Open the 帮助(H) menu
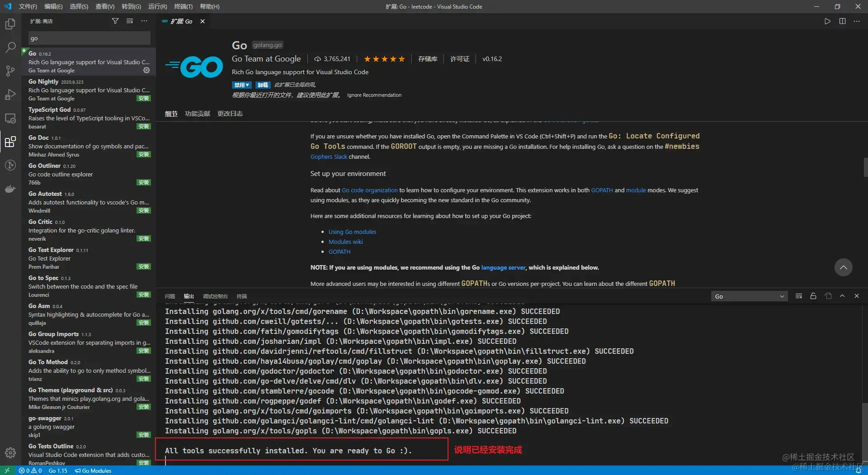This screenshot has width=868, height=475. [209, 6]
